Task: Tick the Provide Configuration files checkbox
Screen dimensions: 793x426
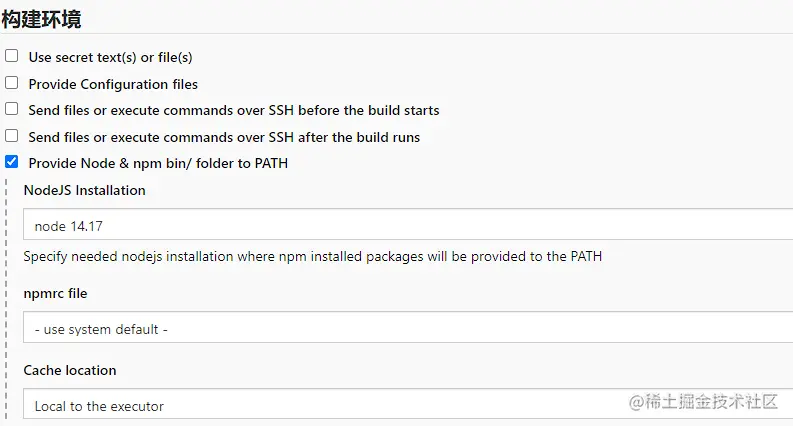Action: pos(12,83)
